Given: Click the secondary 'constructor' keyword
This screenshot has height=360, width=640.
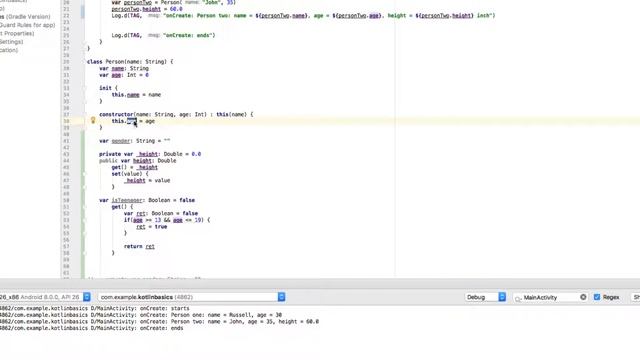Looking at the screenshot, I should 116,114.
